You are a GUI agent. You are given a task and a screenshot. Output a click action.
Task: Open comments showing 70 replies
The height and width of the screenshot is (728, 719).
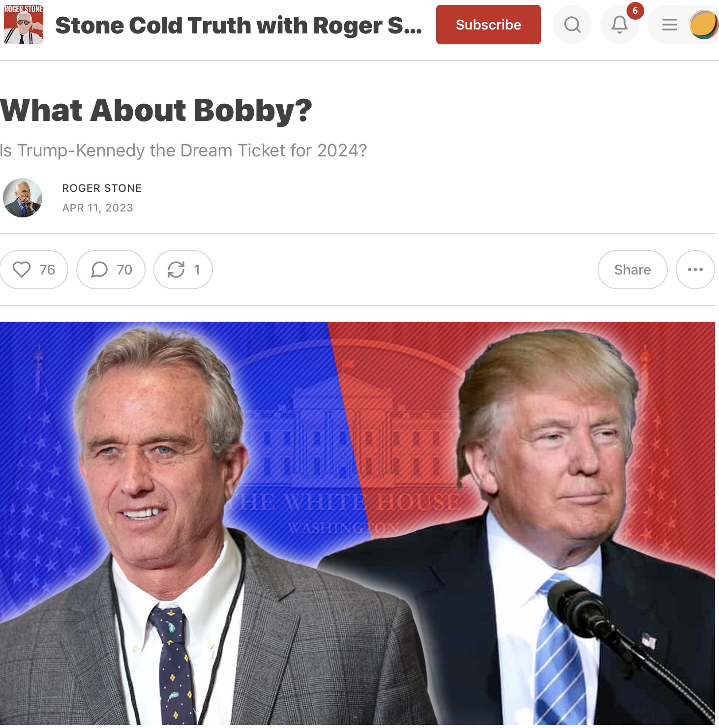pos(111,270)
